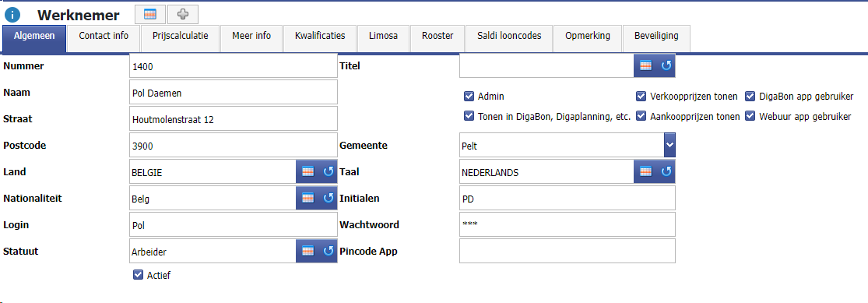
Task: Click the Statuut field showing Arbeider
Action: pos(213,252)
